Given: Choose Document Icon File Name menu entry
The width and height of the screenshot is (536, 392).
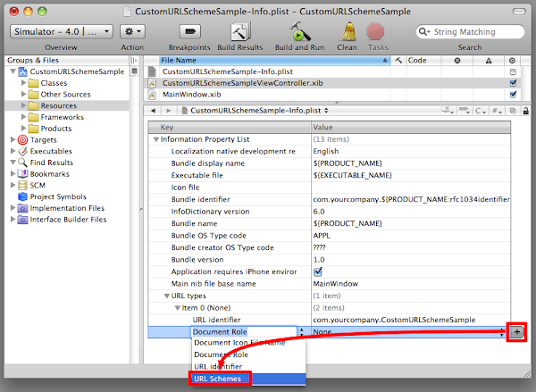Looking at the screenshot, I should (247, 343).
